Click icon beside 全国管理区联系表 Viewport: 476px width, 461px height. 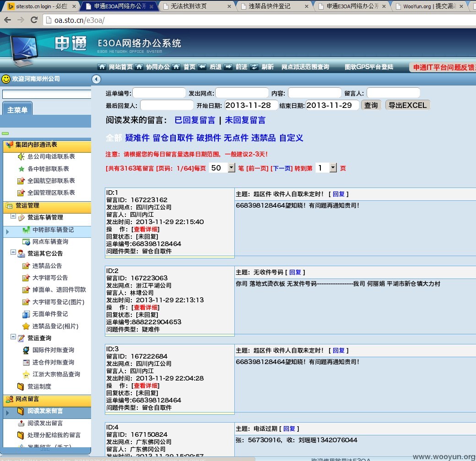[x=21, y=193]
